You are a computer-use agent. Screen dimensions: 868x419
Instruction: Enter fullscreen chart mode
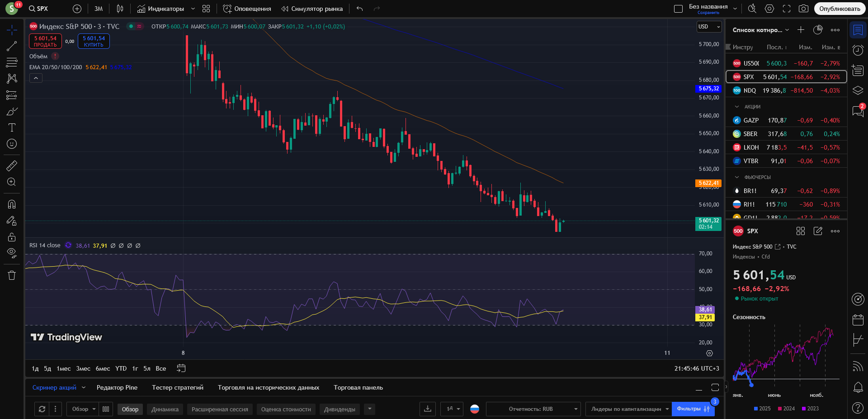[x=787, y=9]
